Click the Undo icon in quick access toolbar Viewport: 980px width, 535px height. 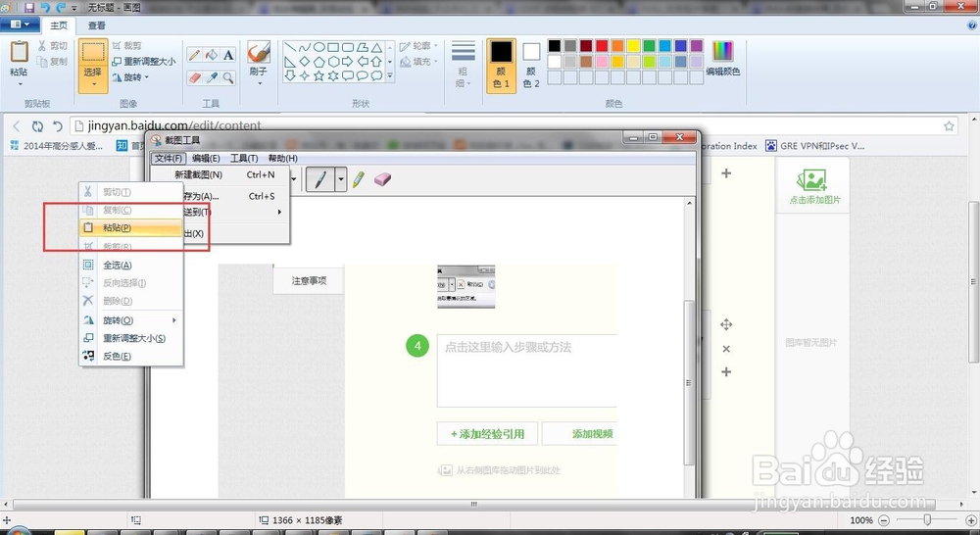coord(46,8)
